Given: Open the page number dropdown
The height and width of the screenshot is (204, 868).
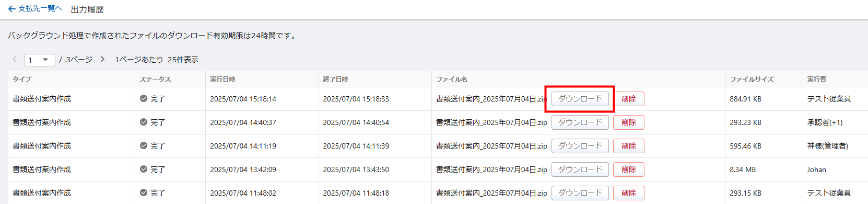Looking at the screenshot, I should 40,60.
